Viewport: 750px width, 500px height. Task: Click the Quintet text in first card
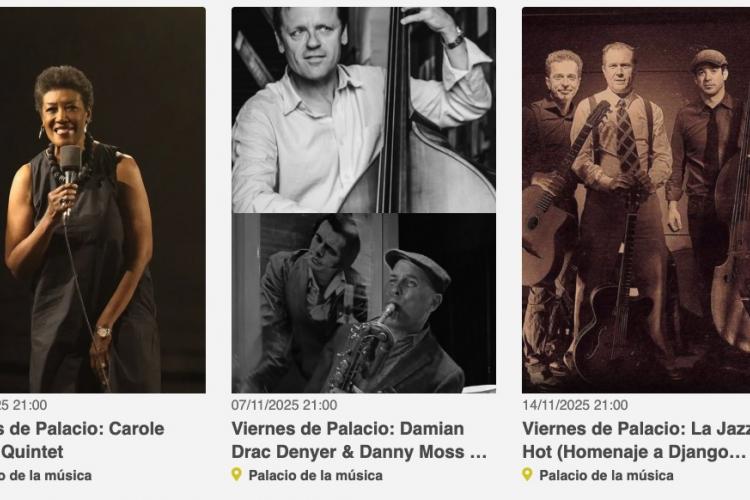tap(33, 452)
